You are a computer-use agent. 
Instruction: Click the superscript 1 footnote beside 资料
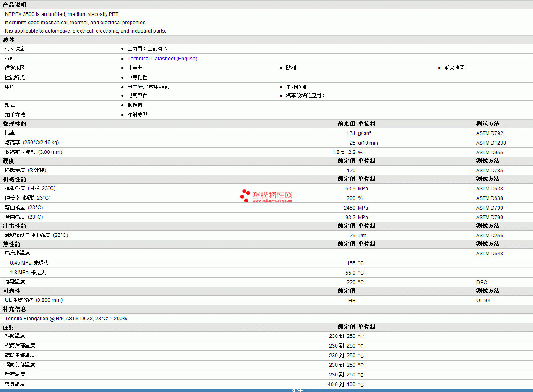click(x=18, y=57)
